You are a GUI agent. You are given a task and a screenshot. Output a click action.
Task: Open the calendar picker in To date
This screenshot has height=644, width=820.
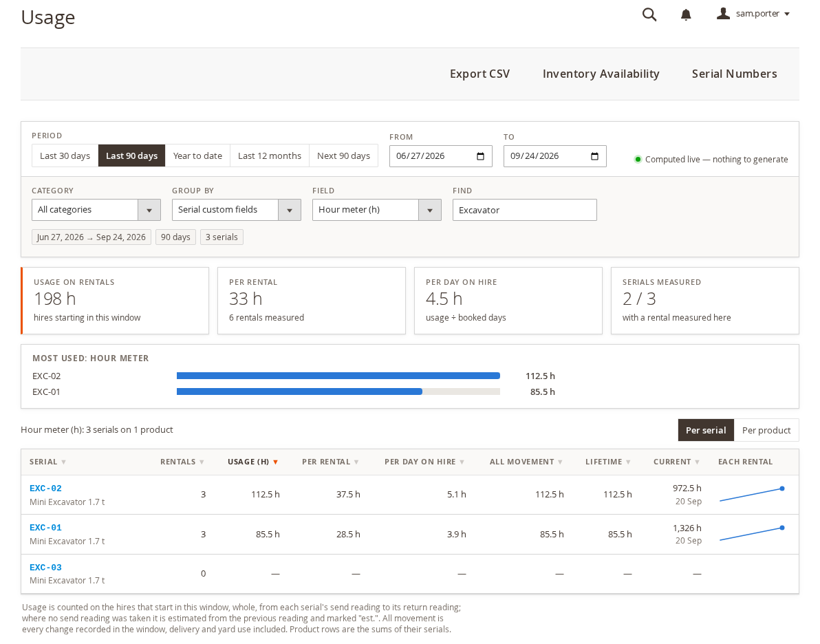click(x=594, y=156)
